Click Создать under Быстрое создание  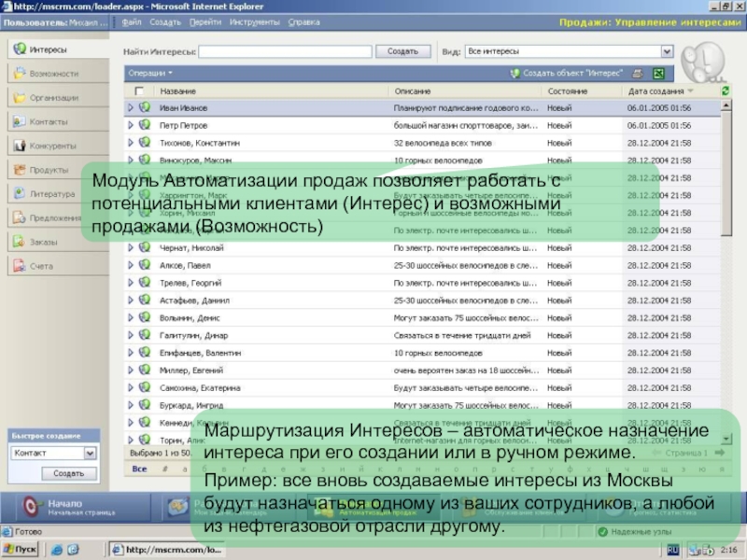click(68, 473)
